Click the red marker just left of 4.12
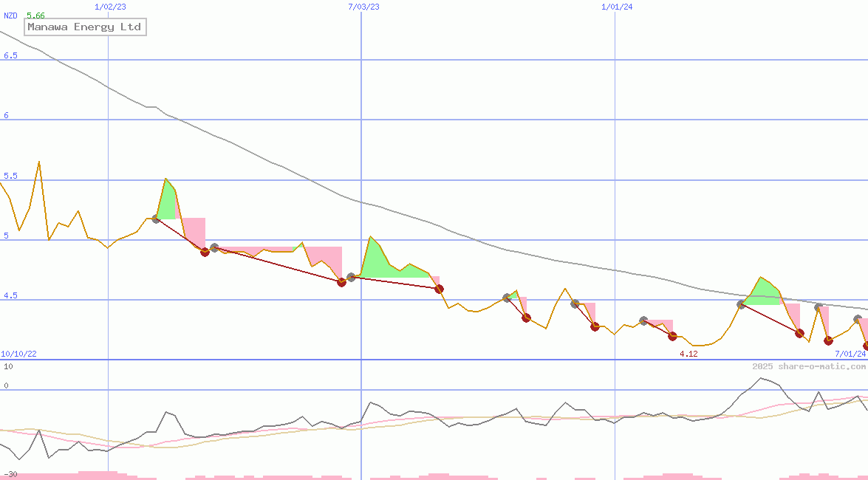The height and width of the screenshot is (480, 868). coord(672,336)
